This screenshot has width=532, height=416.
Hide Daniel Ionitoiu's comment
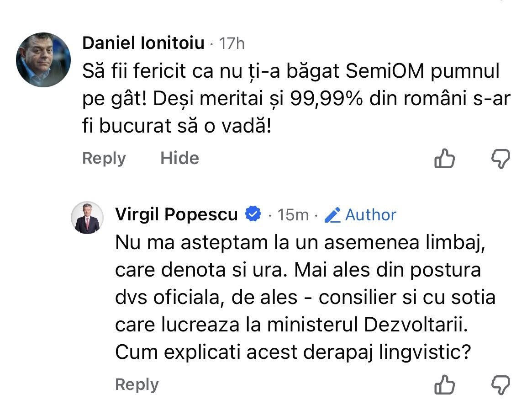[x=179, y=158]
